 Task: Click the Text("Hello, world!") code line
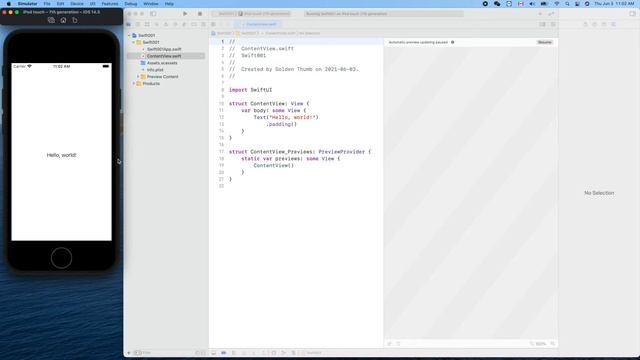click(286, 117)
